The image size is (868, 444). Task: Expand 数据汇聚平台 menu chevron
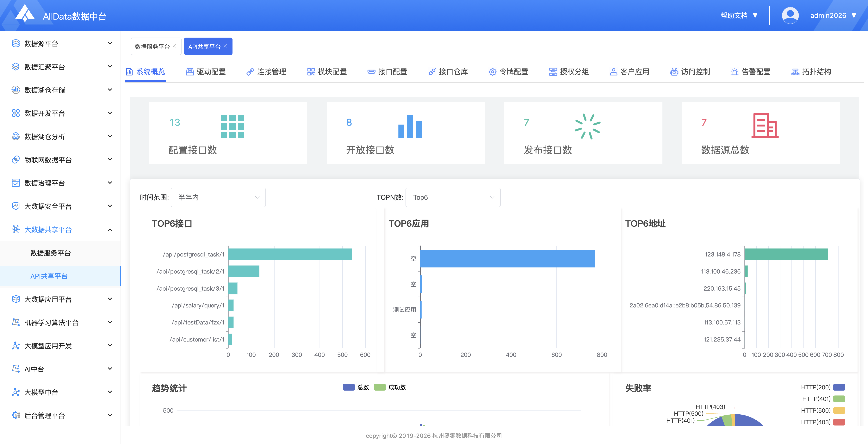(110, 67)
